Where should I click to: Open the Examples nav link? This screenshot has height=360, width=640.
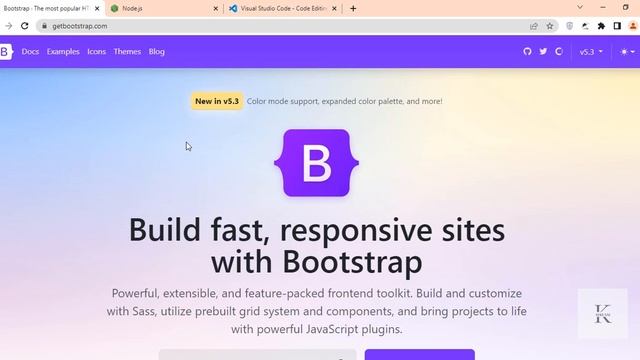[63, 51]
